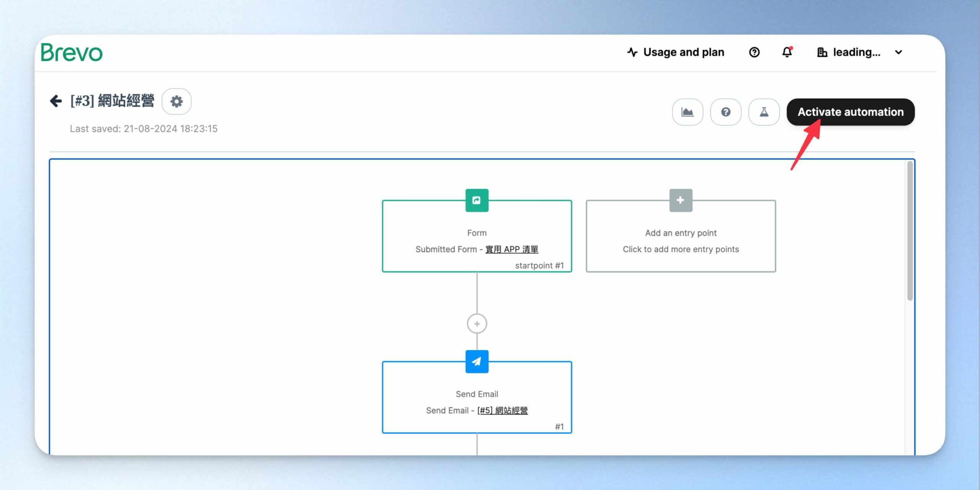Open the [#5] 網站經營 email link
980x490 pixels.
(x=503, y=410)
